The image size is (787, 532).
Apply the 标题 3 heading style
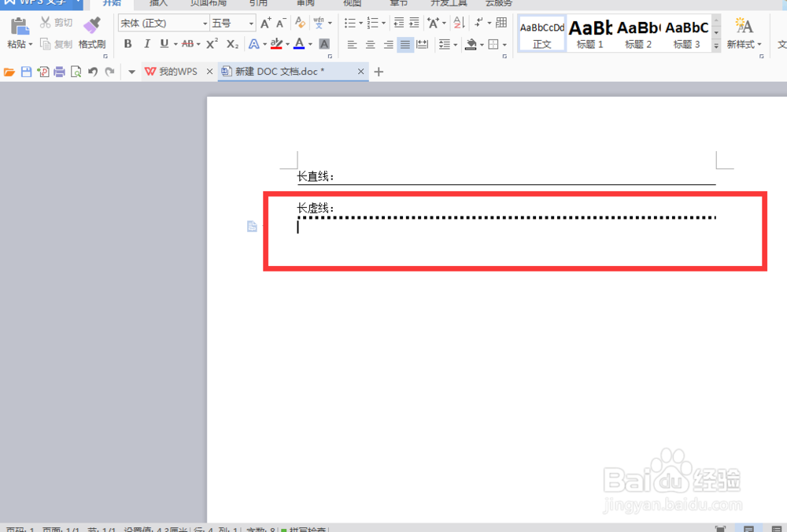(x=686, y=33)
